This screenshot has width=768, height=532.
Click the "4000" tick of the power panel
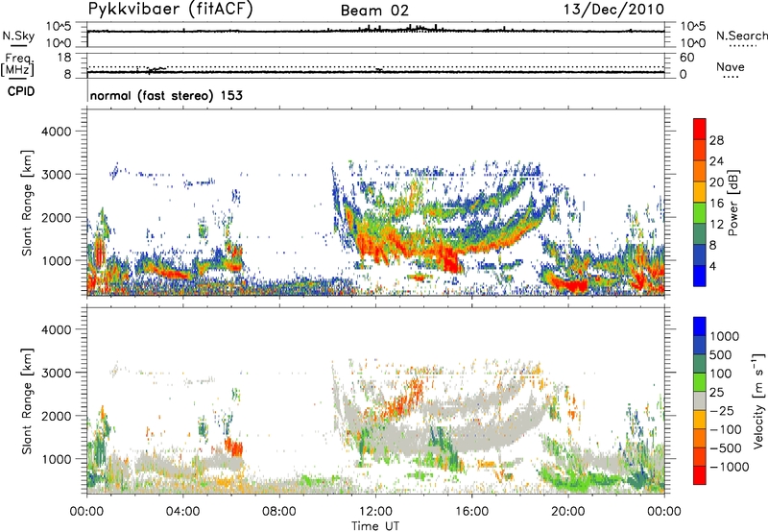pos(56,132)
